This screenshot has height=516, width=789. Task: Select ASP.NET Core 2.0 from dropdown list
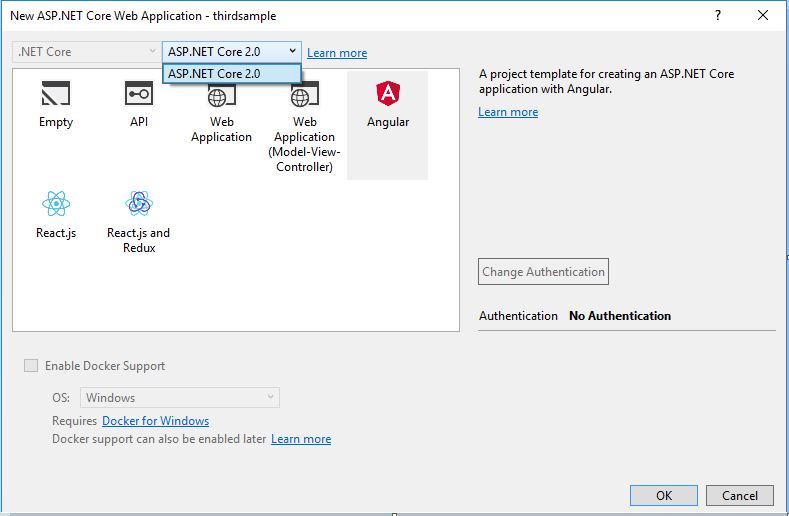click(x=231, y=73)
